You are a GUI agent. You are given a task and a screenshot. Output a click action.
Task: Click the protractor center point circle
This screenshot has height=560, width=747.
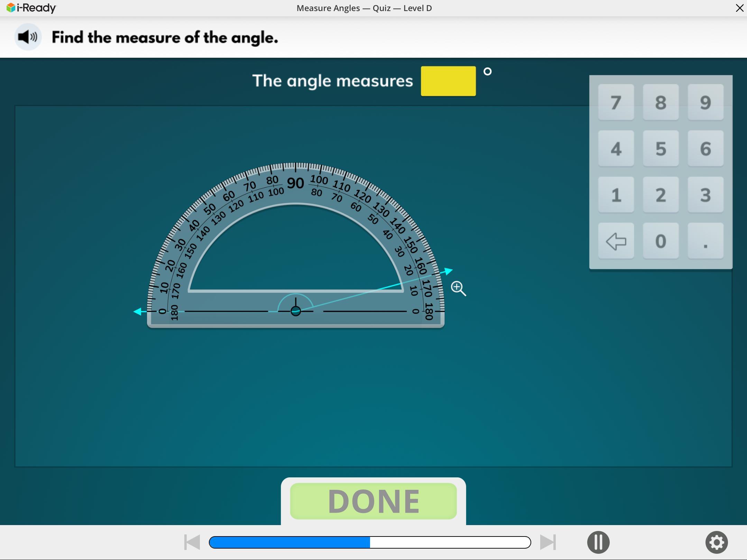click(295, 311)
